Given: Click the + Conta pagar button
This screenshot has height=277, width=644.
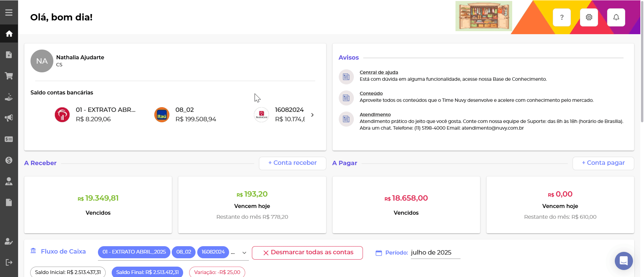Looking at the screenshot, I should [x=603, y=163].
